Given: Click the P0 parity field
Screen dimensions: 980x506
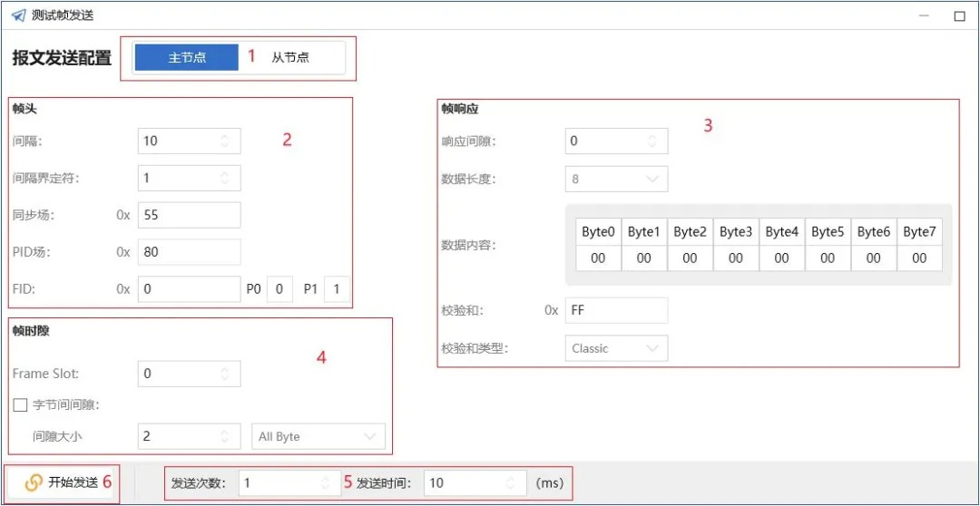Looking at the screenshot, I should pyautogui.click(x=279, y=289).
